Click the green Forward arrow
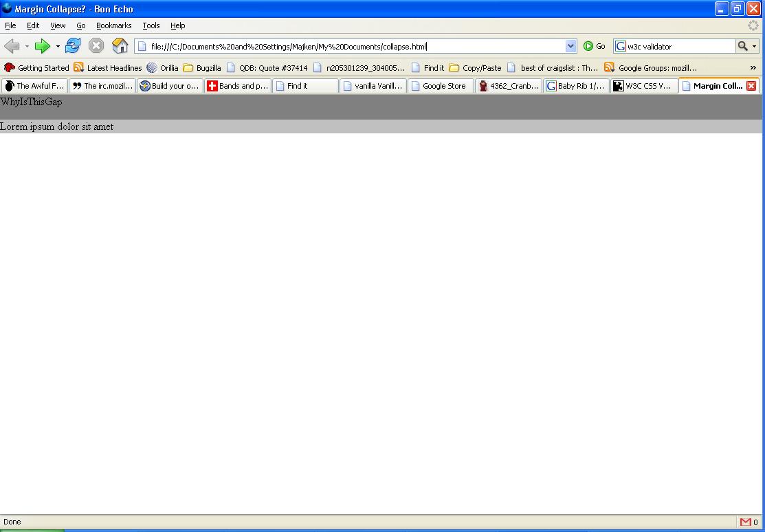This screenshot has width=765, height=532. (x=43, y=46)
